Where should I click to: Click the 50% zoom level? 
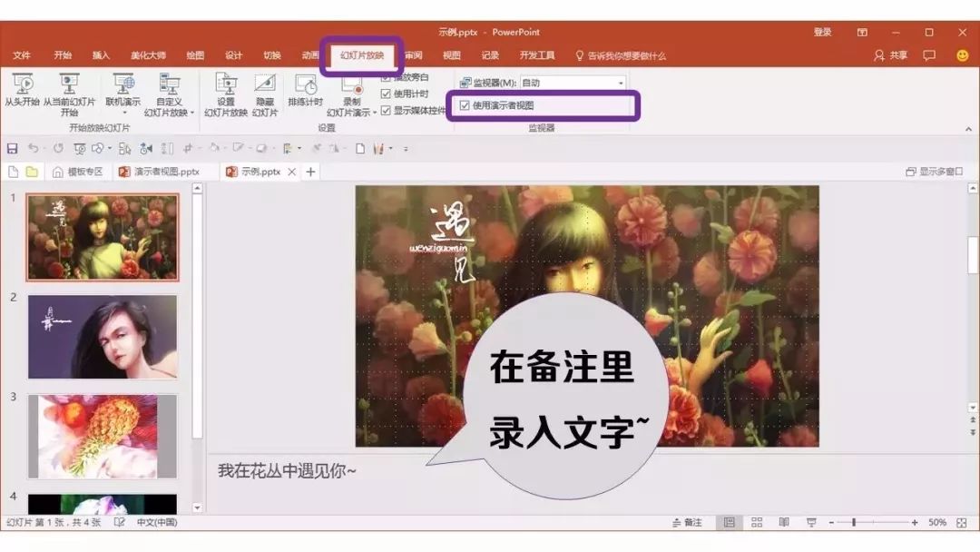coord(936,523)
